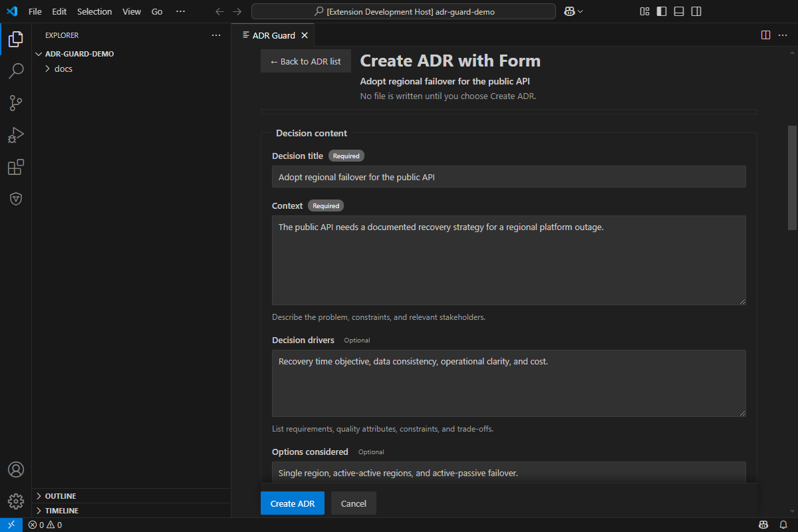Show errors and warnings in status bar

coord(45,525)
